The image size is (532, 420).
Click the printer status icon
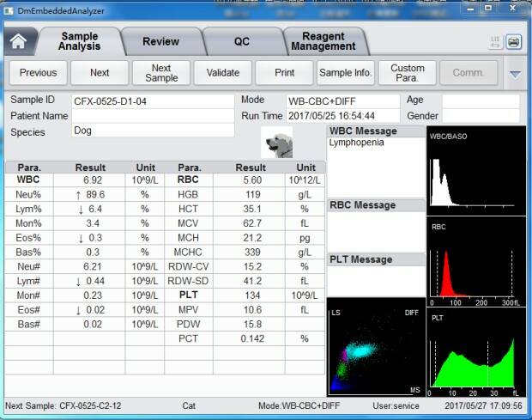click(x=513, y=40)
